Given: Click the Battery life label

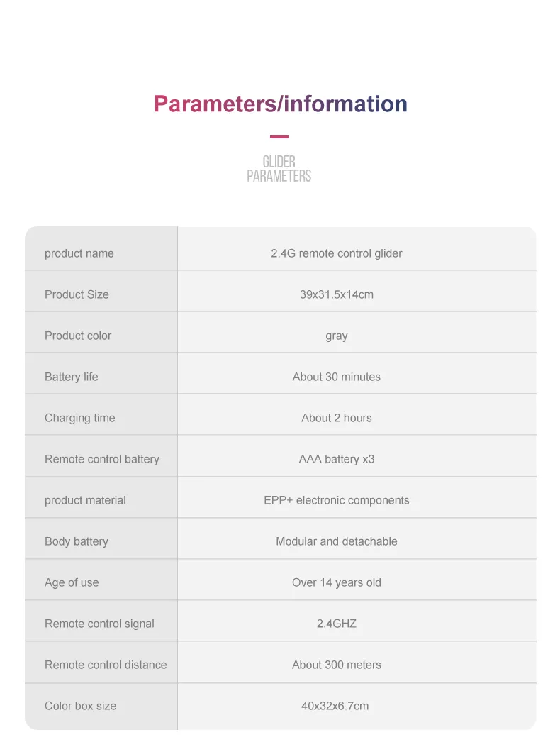Looking at the screenshot, I should tap(72, 377).
